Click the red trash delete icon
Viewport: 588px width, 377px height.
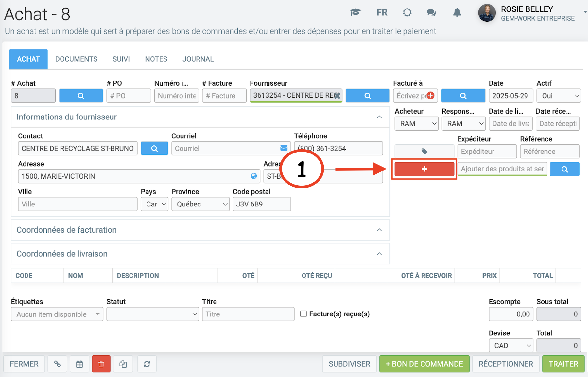pyautogui.click(x=101, y=364)
